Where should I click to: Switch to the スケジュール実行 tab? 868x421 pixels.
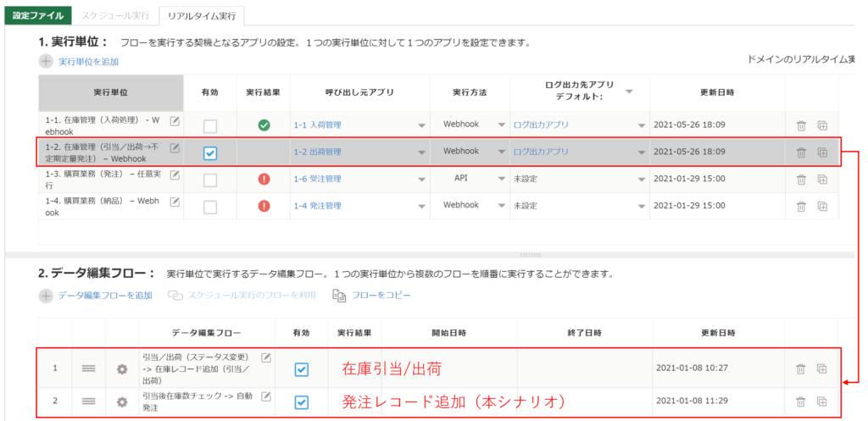[115, 15]
